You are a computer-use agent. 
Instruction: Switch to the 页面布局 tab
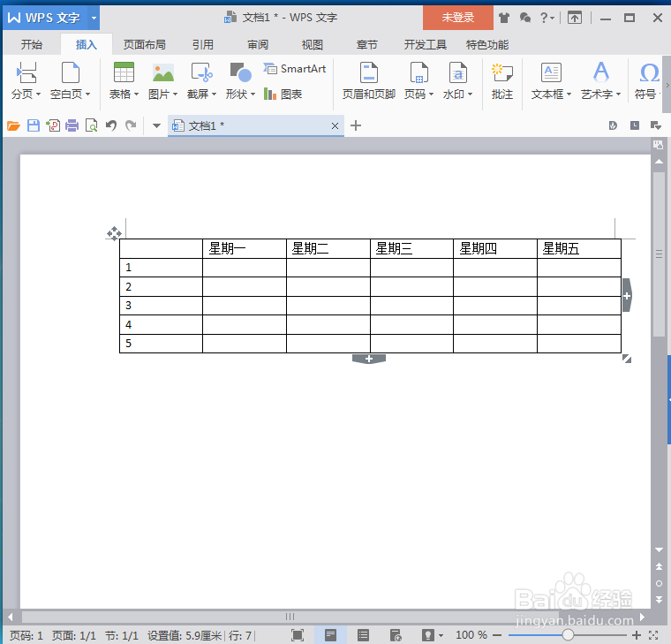click(144, 44)
